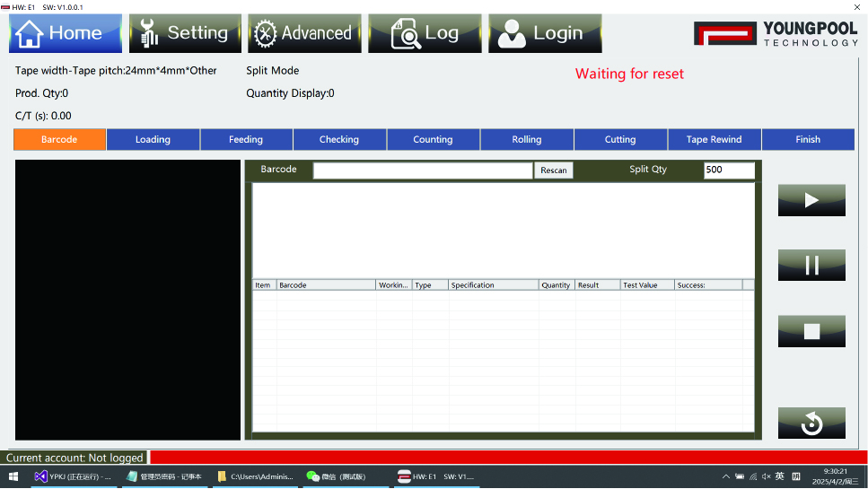Viewport: 868px width, 489px height.
Task: Focus the Barcode input field
Action: 422,170
